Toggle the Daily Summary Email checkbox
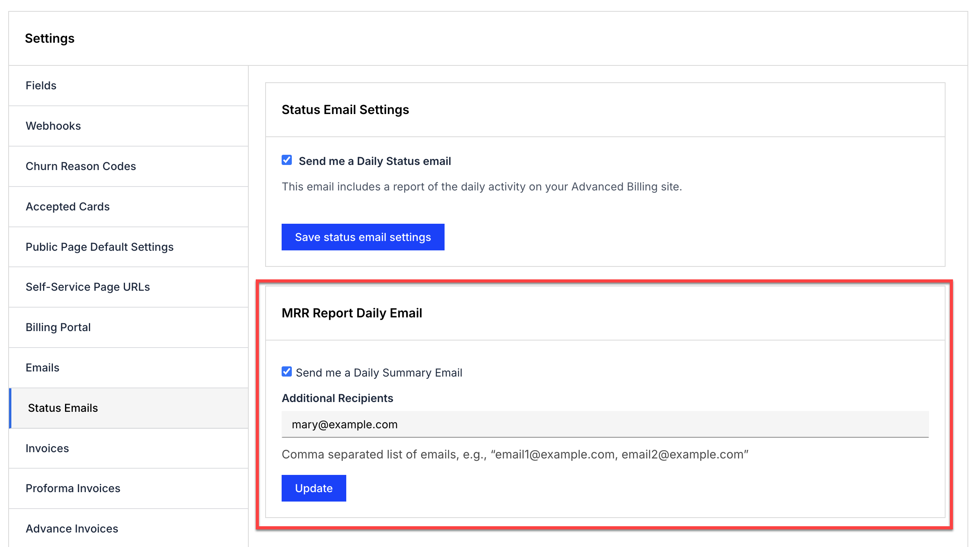980x547 pixels. [287, 371]
